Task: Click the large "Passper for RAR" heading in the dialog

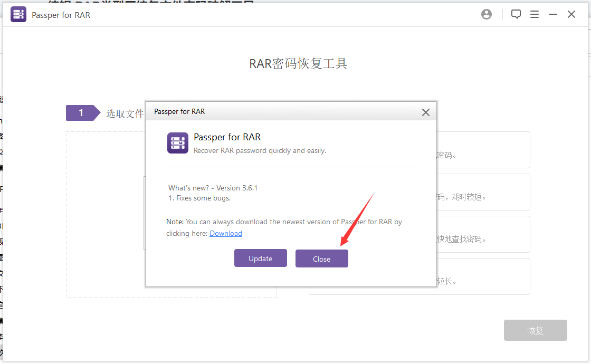Action: pos(227,137)
